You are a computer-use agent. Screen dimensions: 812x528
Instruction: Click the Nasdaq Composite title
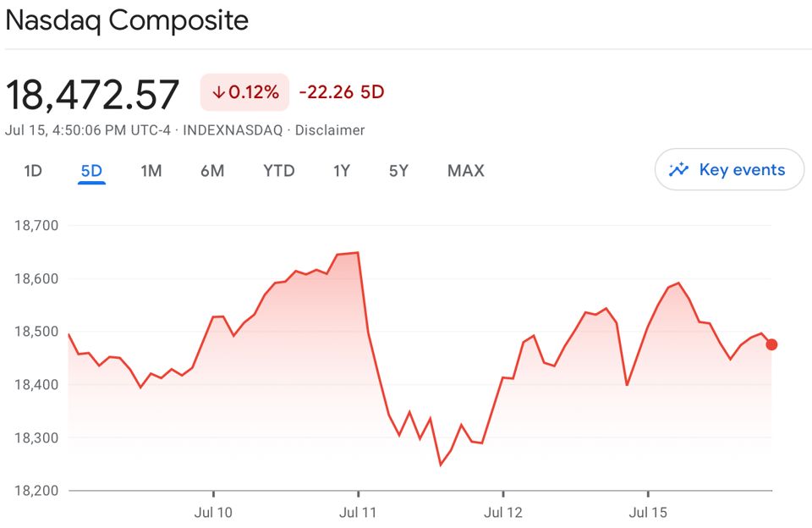click(x=127, y=20)
